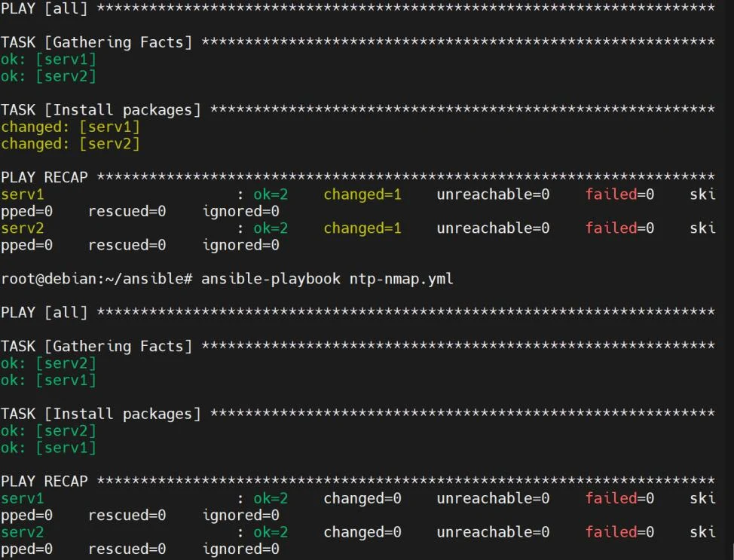Click green "serv1" host name in PLAY RECAP
This screenshot has height=560, width=734.
click(23, 498)
